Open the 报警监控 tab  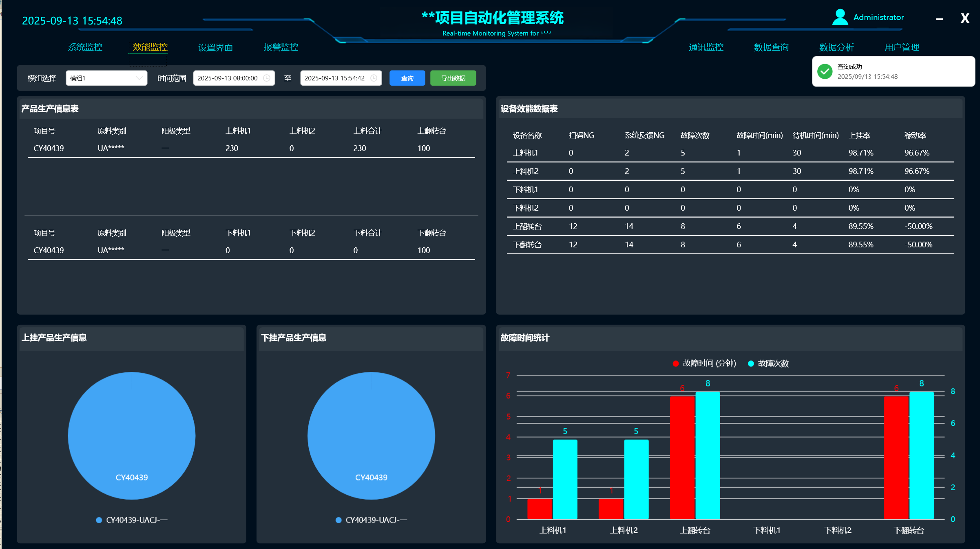coord(281,47)
